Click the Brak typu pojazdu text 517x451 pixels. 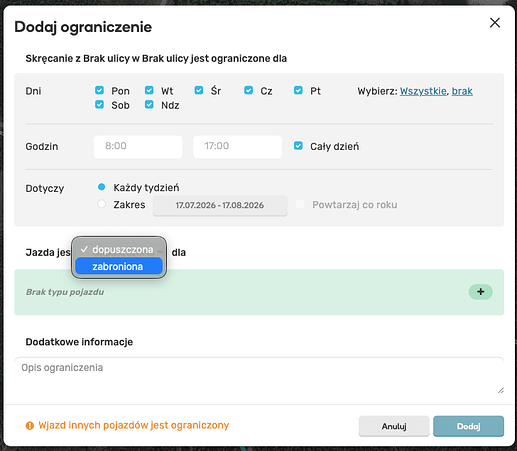click(x=65, y=292)
